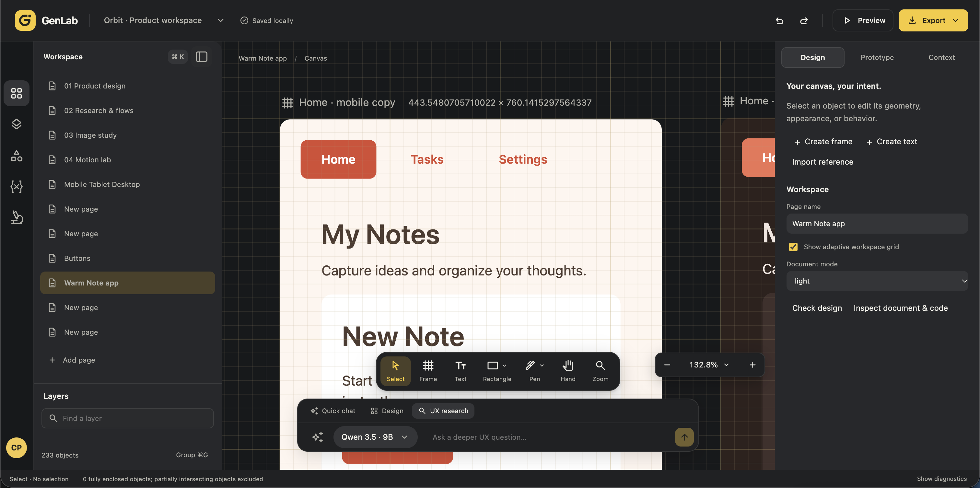The width and height of the screenshot is (980, 488).
Task: Open the Document mode light dropdown
Action: pyautogui.click(x=877, y=281)
